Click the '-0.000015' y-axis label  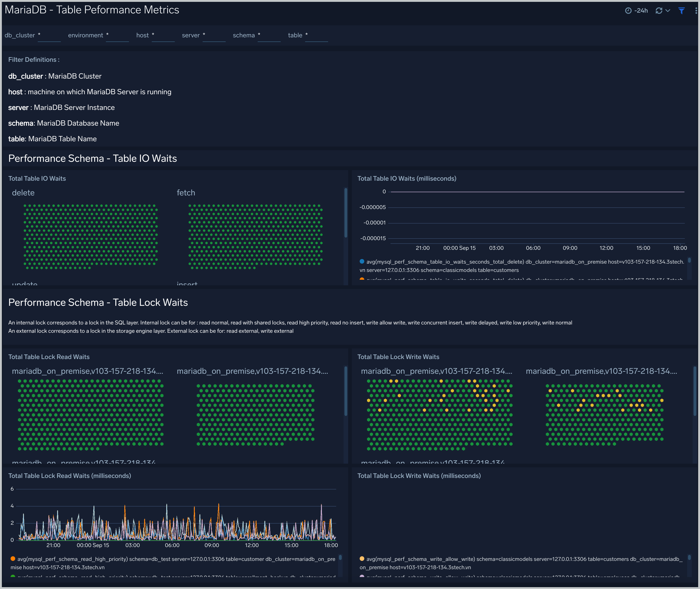point(373,239)
